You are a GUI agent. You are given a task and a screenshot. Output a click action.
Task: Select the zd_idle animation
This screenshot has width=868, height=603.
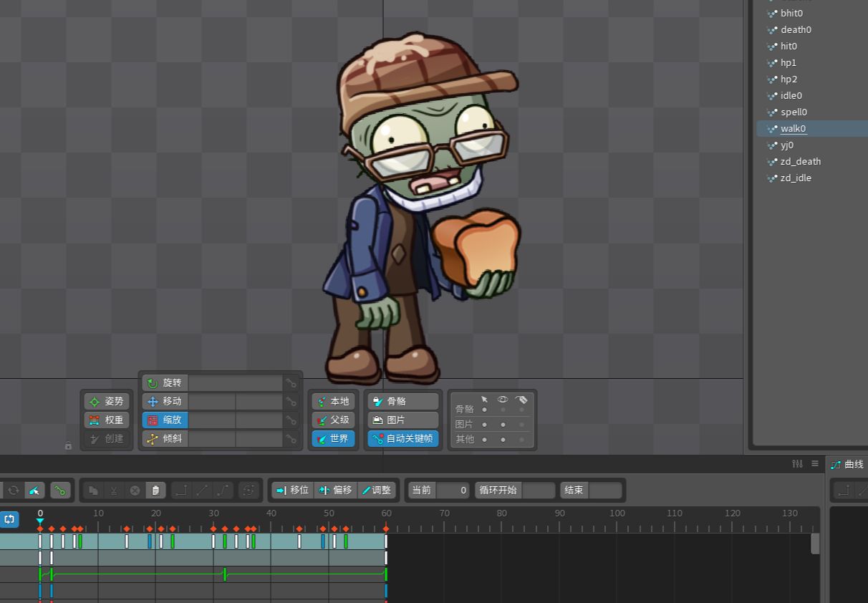[796, 178]
